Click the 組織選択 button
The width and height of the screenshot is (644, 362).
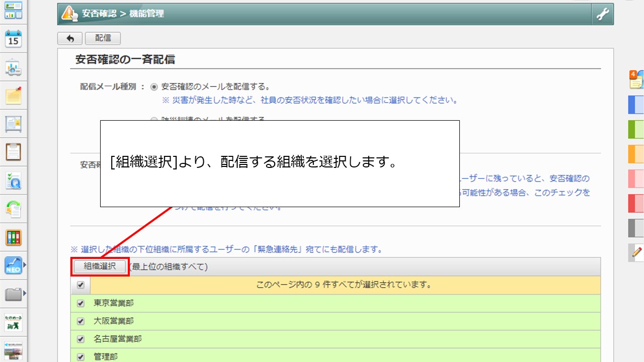pyautogui.click(x=100, y=266)
